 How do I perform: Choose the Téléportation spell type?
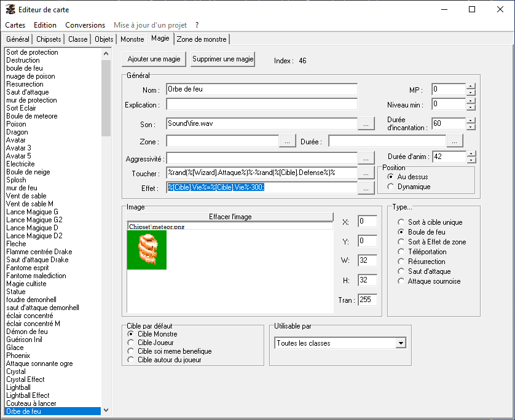401,252
